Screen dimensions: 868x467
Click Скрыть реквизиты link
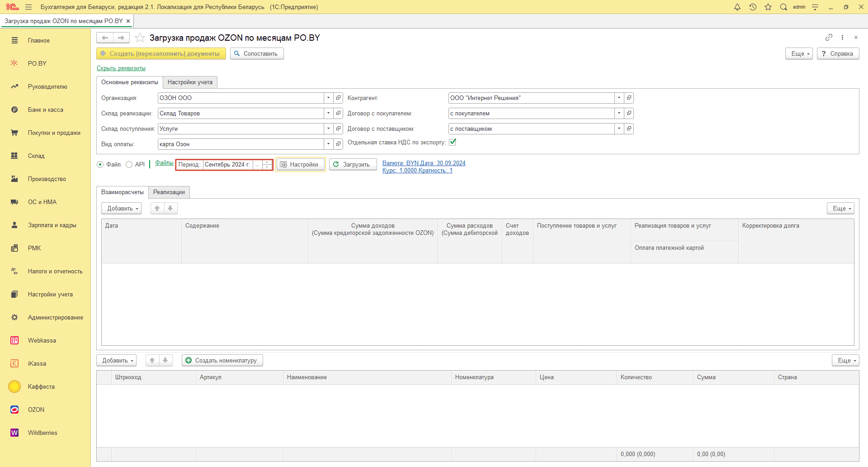(x=121, y=68)
